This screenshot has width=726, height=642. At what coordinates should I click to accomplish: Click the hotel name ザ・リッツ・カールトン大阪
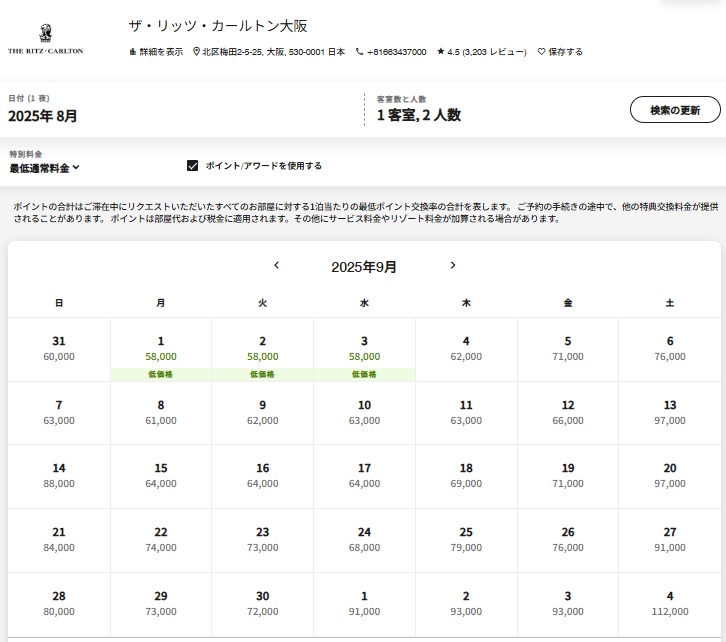click(x=218, y=26)
